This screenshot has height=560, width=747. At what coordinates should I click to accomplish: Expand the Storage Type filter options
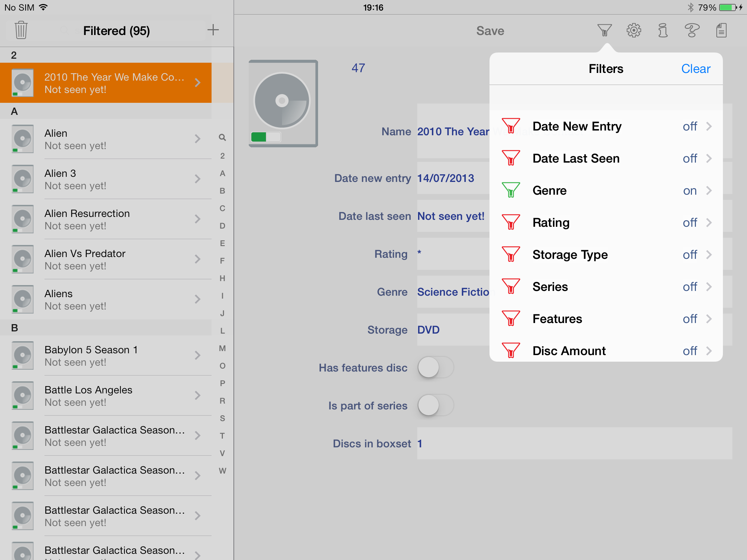[606, 255]
